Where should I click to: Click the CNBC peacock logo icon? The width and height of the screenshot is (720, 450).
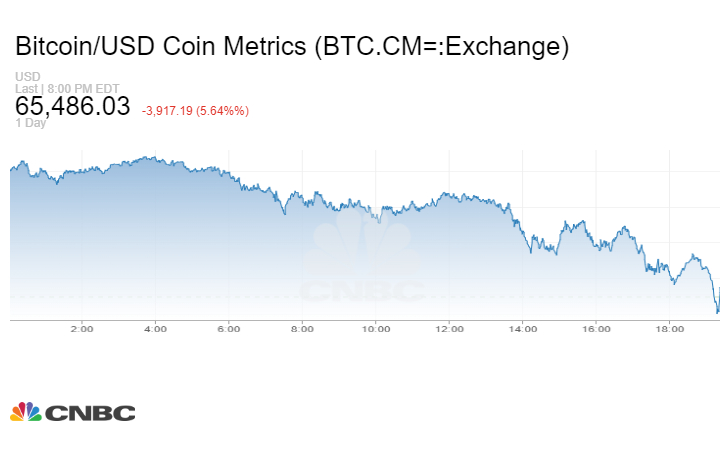[x=25, y=412]
